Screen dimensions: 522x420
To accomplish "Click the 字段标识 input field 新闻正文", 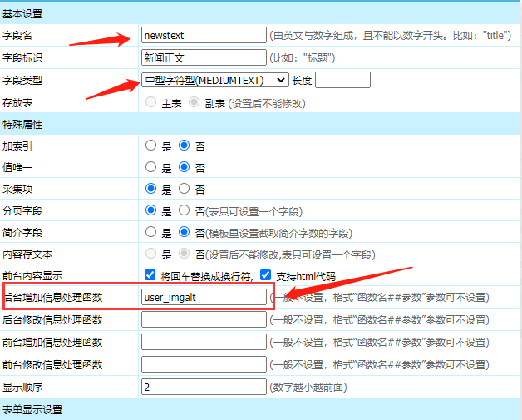I will 204,57.
